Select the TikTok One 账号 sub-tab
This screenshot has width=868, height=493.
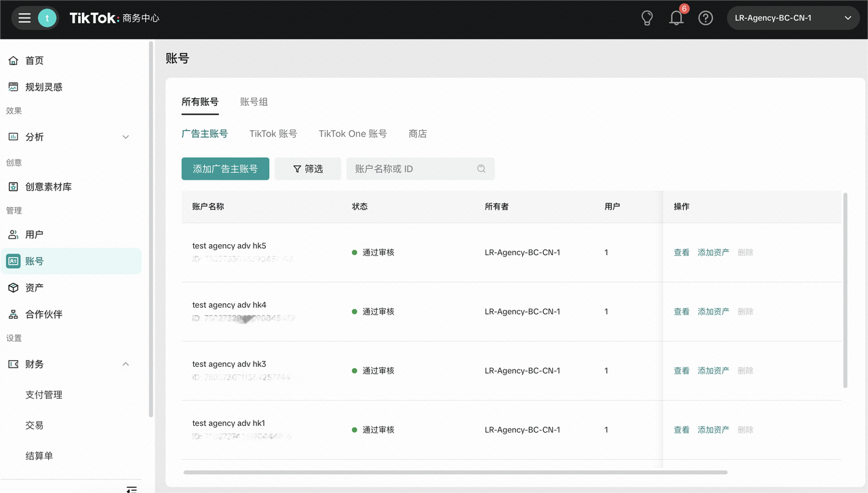coord(353,134)
